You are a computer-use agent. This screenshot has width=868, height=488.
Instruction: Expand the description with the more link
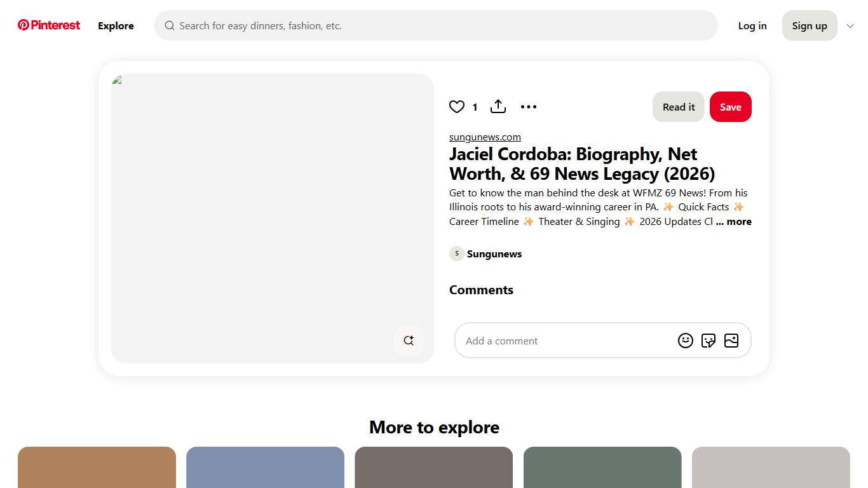[x=734, y=221]
